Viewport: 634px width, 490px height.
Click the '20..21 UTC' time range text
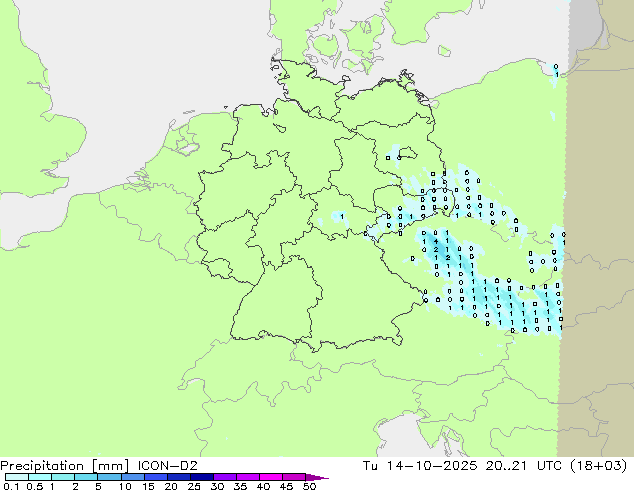tap(524, 466)
